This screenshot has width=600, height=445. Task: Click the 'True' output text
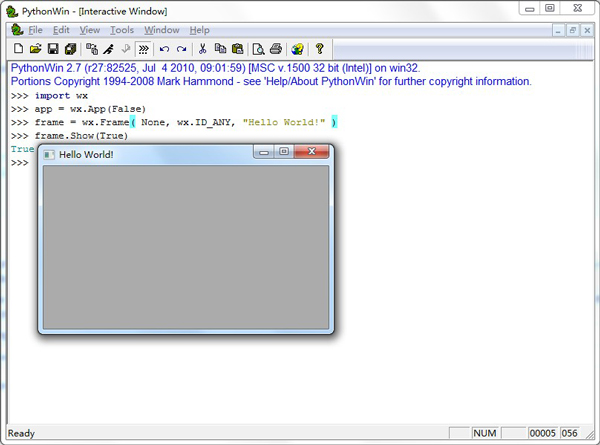tap(22, 149)
